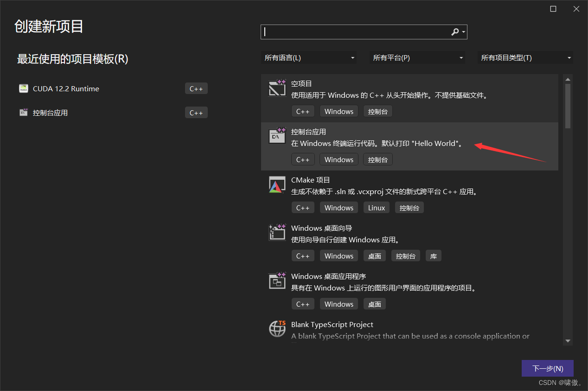This screenshot has width=588, height=391.
Task: Filter by the Linux tag on CMake 项目
Action: (x=376, y=207)
